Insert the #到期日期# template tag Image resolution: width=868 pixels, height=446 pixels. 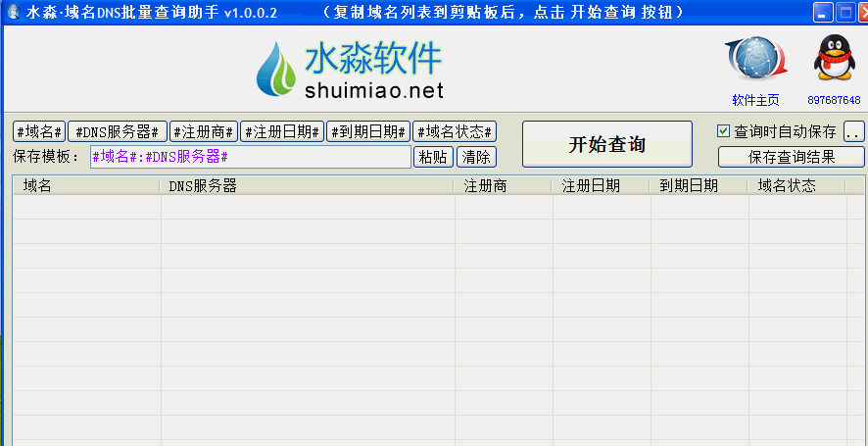point(367,131)
